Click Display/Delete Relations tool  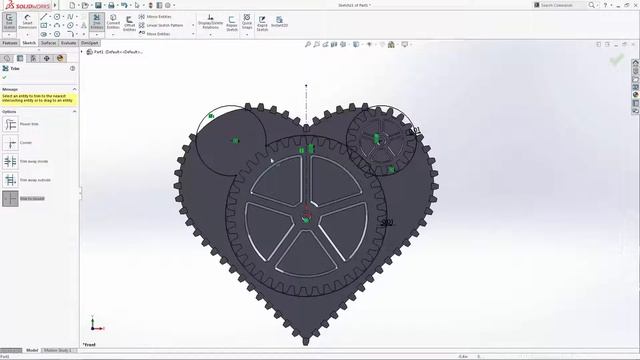(x=211, y=21)
